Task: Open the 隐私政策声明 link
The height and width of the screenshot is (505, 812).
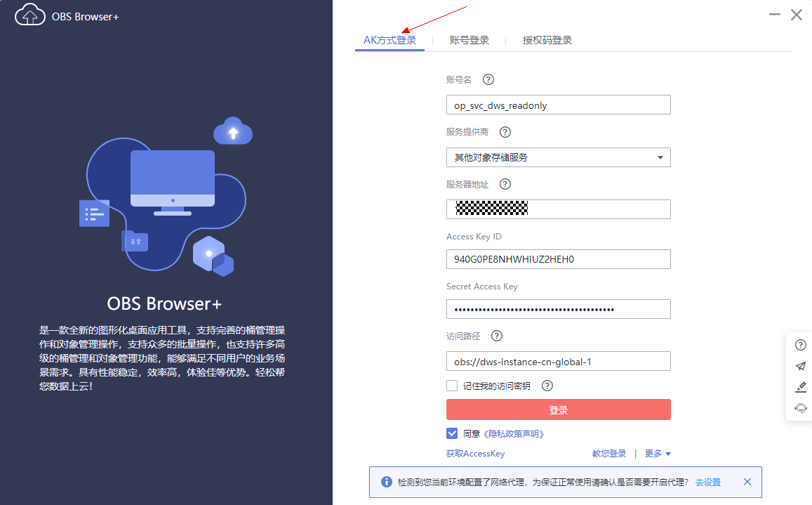Action: coord(514,434)
